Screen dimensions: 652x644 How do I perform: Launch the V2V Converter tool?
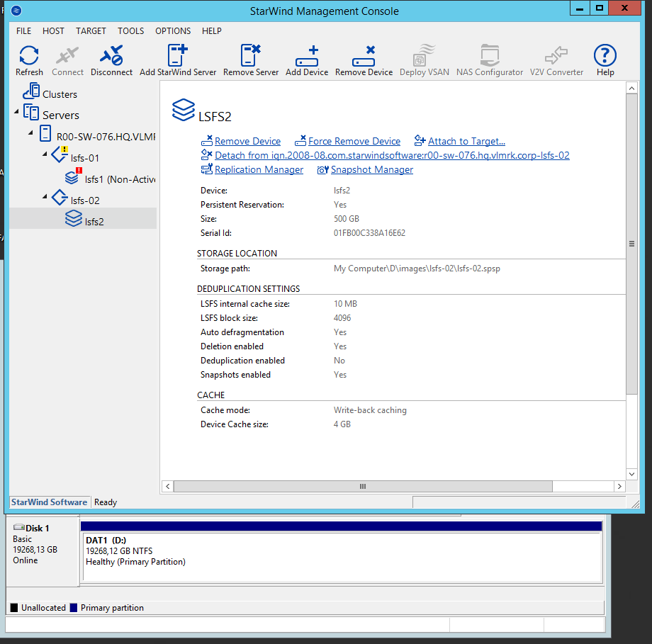(x=556, y=55)
